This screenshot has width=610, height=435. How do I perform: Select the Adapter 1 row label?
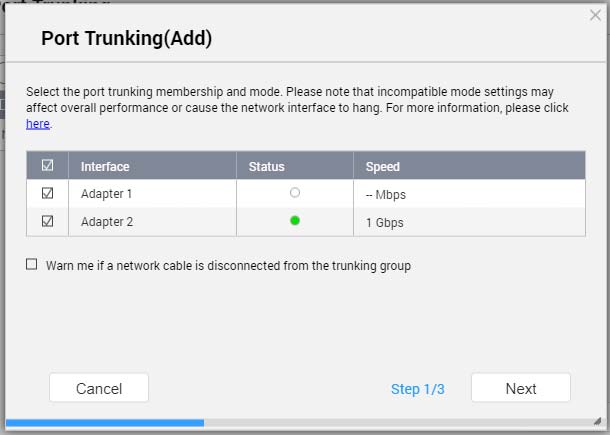pyautogui.click(x=106, y=194)
